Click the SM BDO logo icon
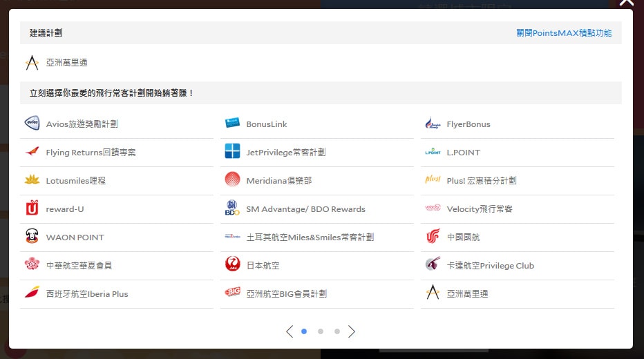644x359 pixels. coord(232,208)
